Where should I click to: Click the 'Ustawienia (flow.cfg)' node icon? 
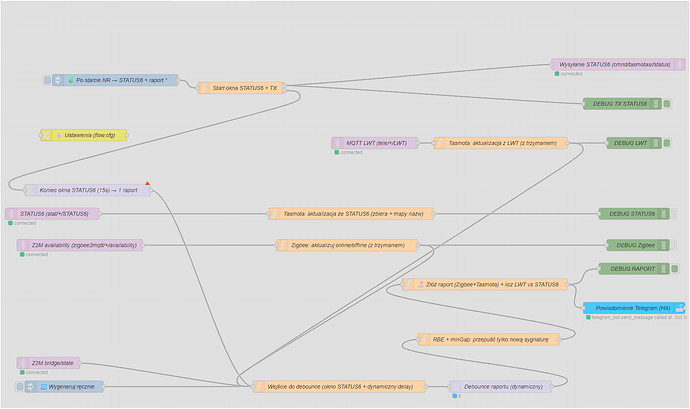pyautogui.click(x=44, y=135)
